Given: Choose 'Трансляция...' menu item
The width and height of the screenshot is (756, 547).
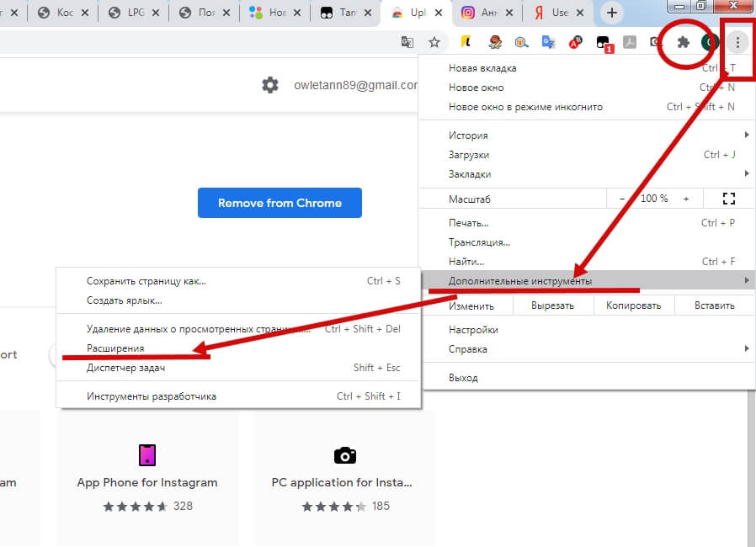Looking at the screenshot, I should click(x=586, y=242).
